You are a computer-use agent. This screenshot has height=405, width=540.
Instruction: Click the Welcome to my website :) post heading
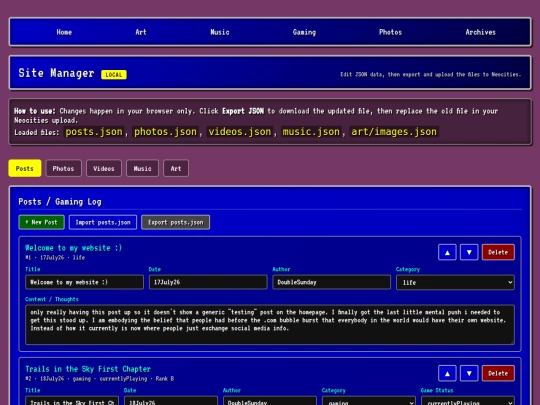pyautogui.click(x=74, y=248)
